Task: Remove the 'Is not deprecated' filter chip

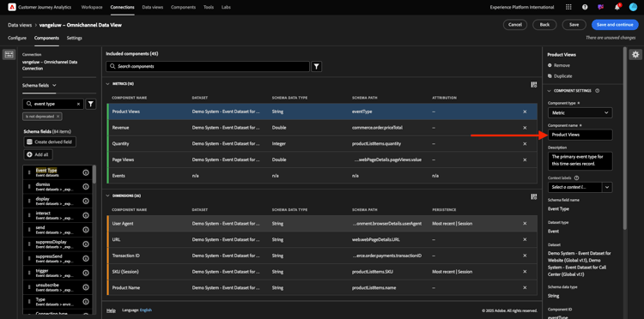Action: [x=58, y=117]
